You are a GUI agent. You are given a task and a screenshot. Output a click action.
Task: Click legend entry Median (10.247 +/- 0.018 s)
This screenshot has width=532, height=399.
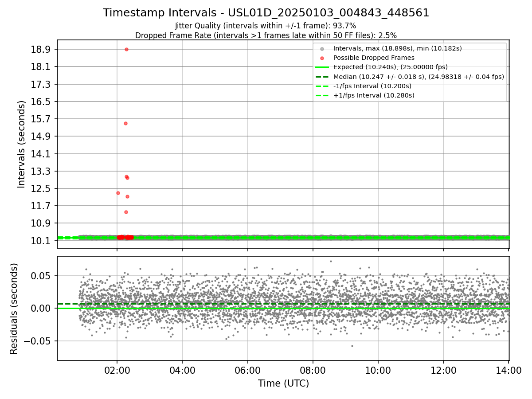pos(419,76)
